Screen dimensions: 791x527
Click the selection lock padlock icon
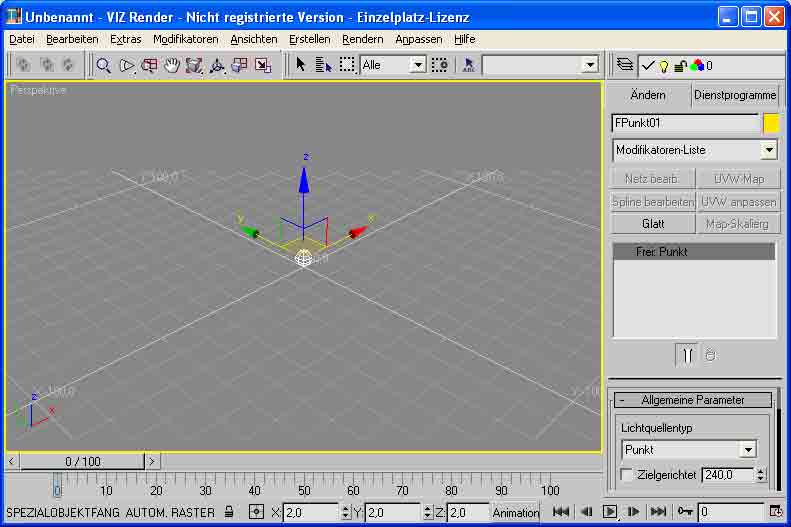[x=230, y=512]
